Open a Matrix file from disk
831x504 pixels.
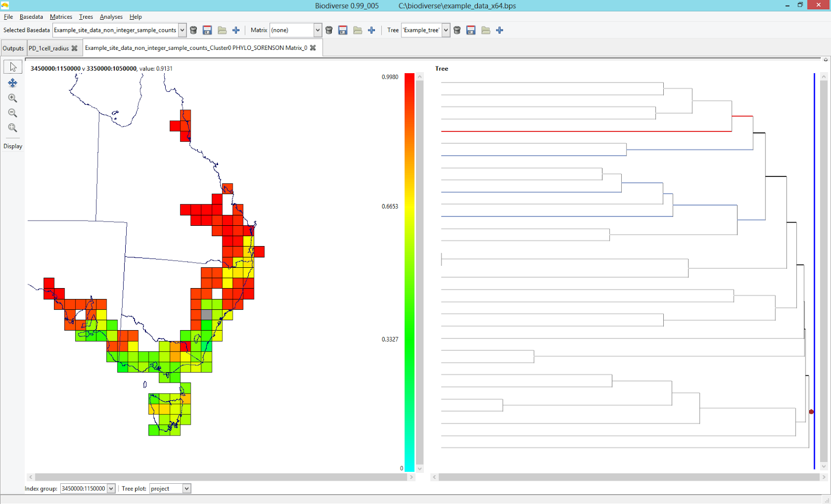pos(358,30)
